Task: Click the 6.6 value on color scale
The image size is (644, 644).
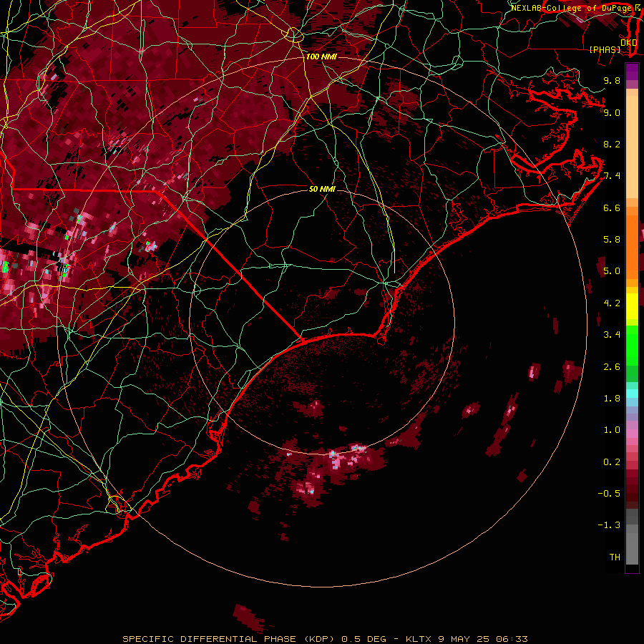Action: tap(612, 208)
